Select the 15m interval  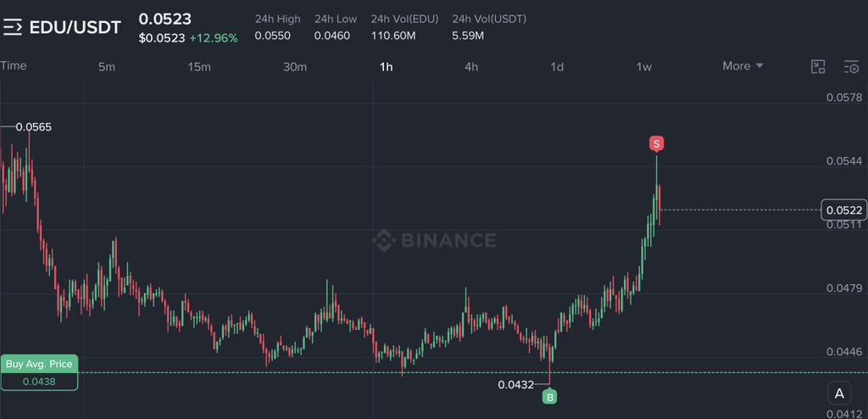199,67
